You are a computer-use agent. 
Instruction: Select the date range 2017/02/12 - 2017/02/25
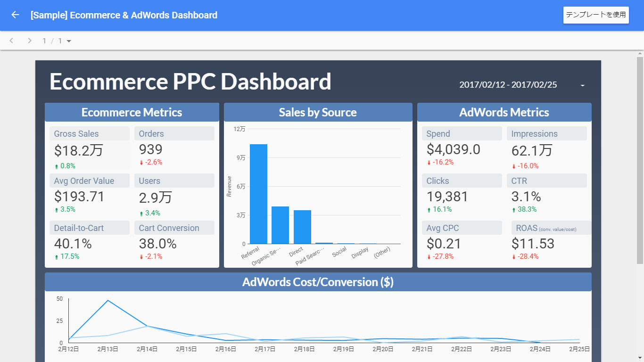[x=508, y=85]
